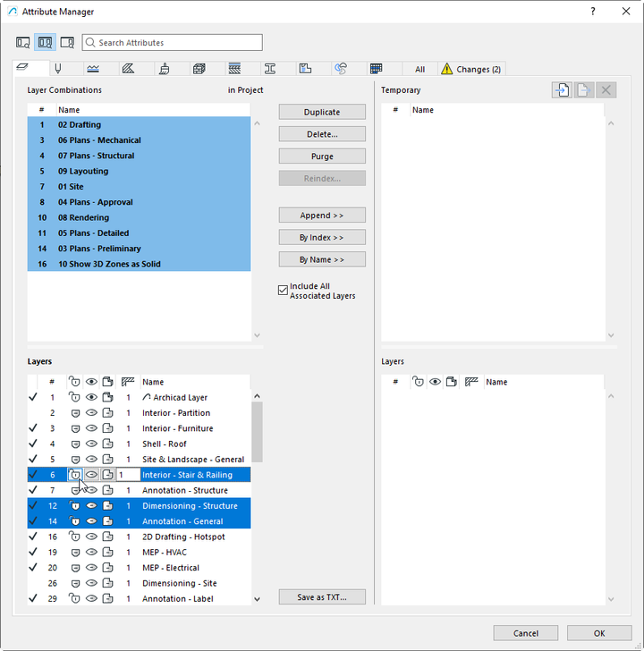The height and width of the screenshot is (651, 644).
Task: Toggle 3D wireframe icon for Site & Landscape - General
Action: tap(108, 459)
